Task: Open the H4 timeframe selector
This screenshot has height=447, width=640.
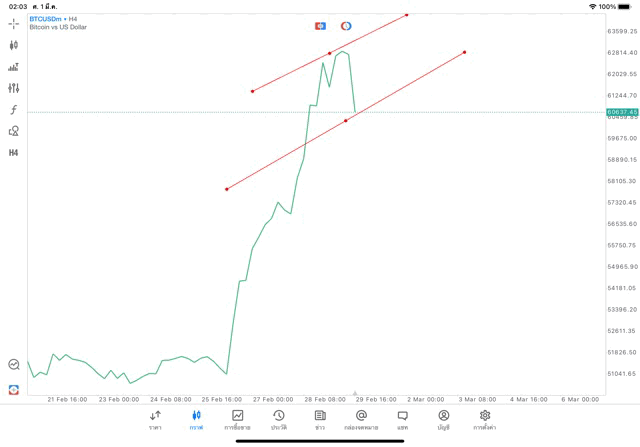Action: [x=14, y=153]
